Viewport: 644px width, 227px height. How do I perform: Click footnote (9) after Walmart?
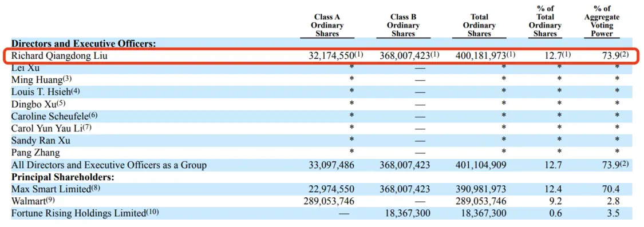49,200
